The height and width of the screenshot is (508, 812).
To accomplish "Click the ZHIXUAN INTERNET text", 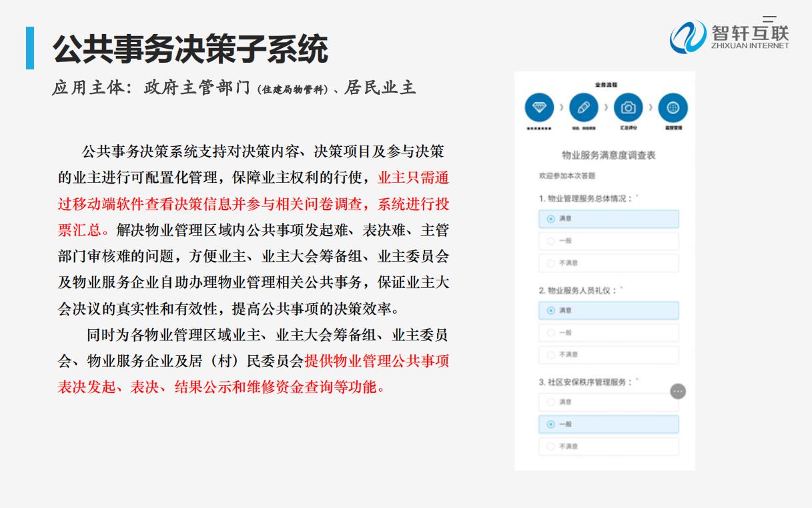I will pyautogui.click(x=750, y=46).
